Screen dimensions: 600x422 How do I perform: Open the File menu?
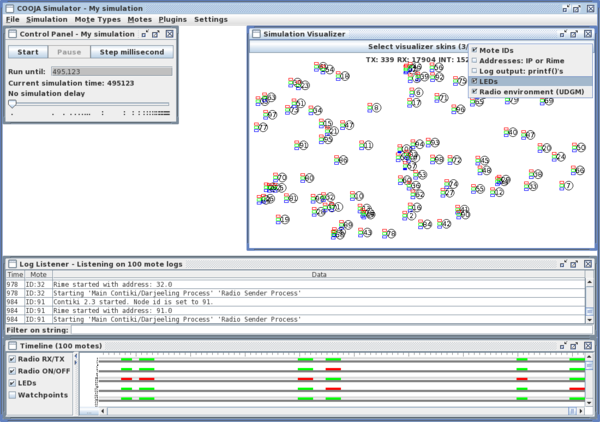(x=12, y=19)
